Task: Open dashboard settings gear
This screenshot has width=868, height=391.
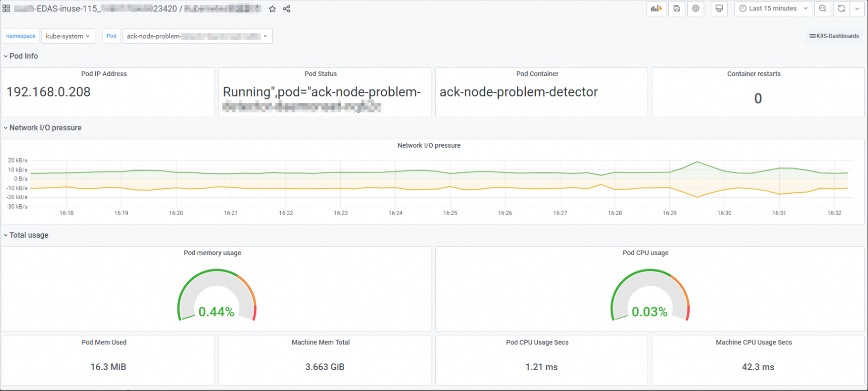Action: 696,9
